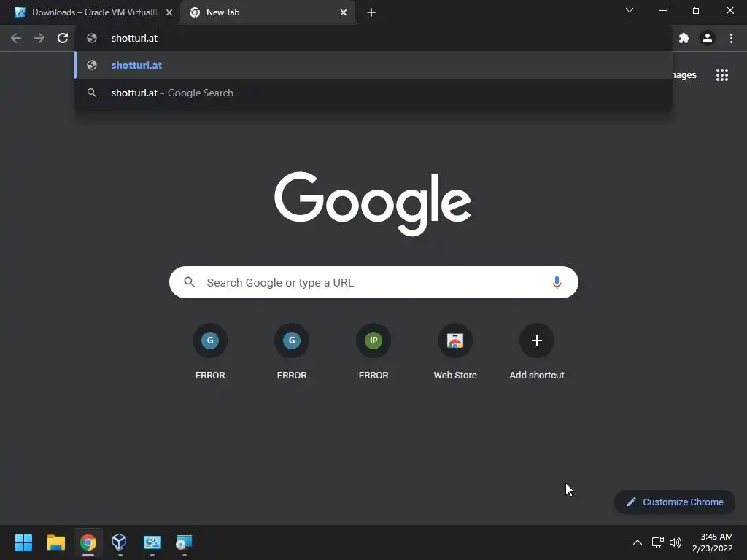The image size is (747, 560).
Task: Open the first ERROR shortcut tile
Action: [210, 352]
